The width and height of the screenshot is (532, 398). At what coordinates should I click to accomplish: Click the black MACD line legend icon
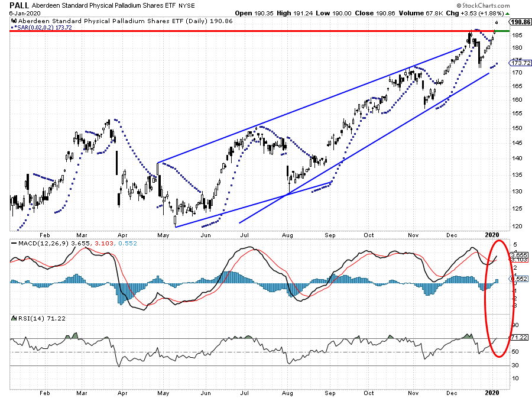(12, 243)
